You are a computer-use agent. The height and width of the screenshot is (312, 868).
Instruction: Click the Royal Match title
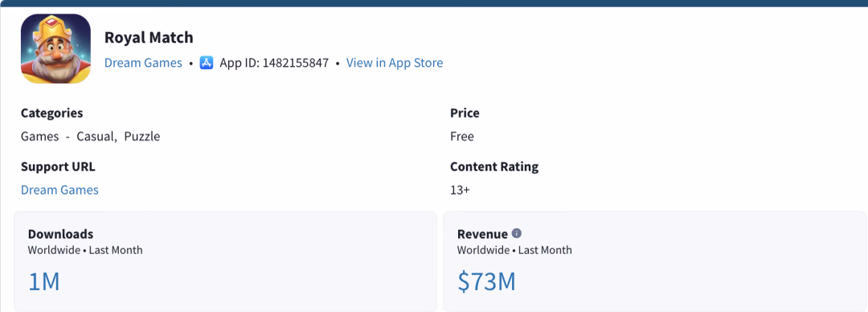pyautogui.click(x=149, y=38)
